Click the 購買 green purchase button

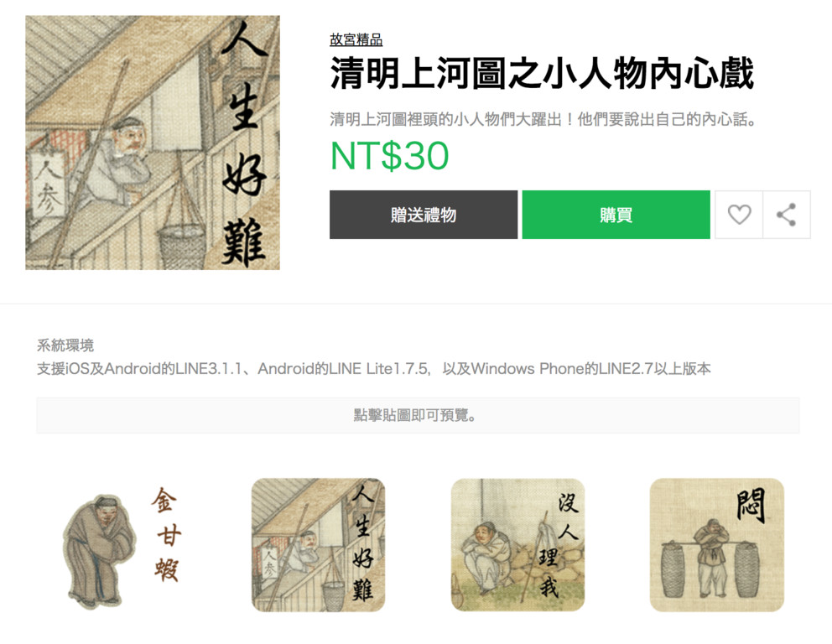click(616, 215)
